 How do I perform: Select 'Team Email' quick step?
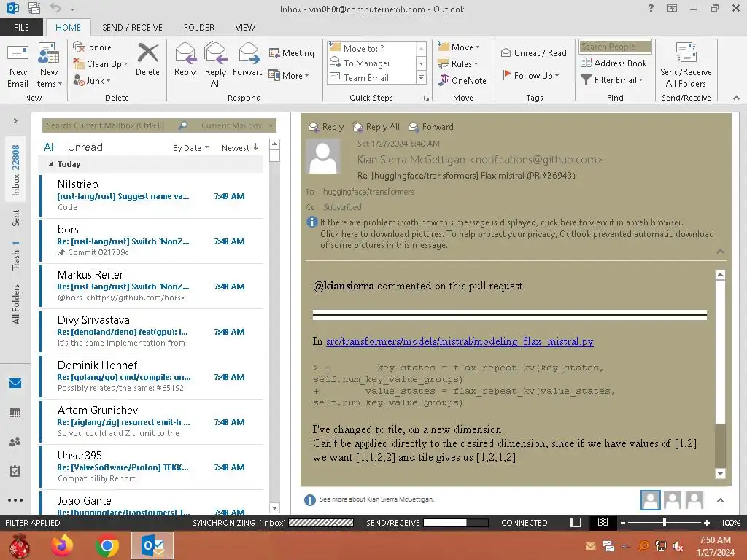point(373,77)
